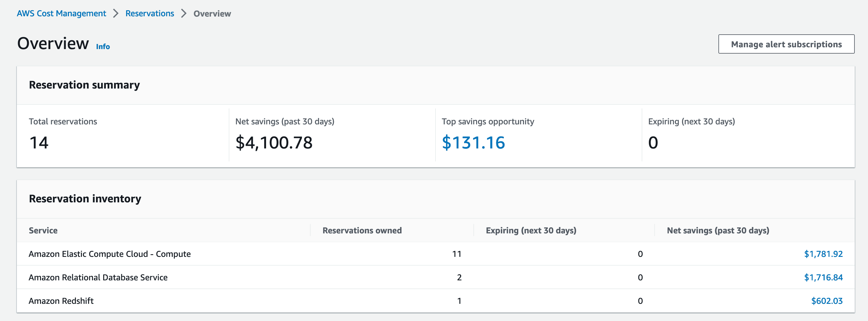Click the Overview page title
This screenshot has height=321, width=868.
53,43
